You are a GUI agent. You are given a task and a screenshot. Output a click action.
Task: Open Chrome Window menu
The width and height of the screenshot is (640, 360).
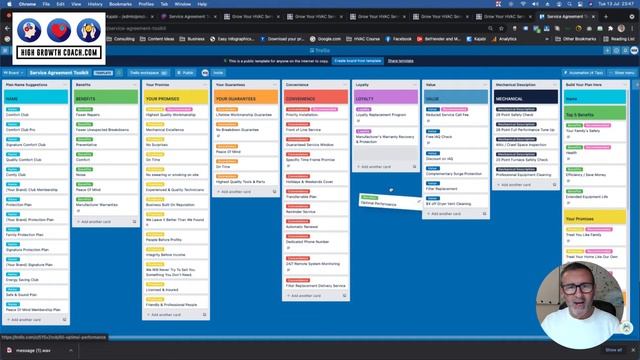pyautogui.click(x=182, y=4)
